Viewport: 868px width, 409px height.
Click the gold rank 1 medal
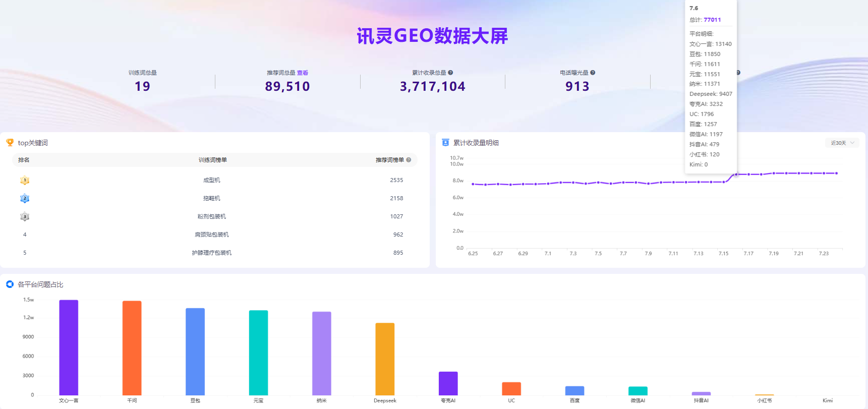click(25, 180)
